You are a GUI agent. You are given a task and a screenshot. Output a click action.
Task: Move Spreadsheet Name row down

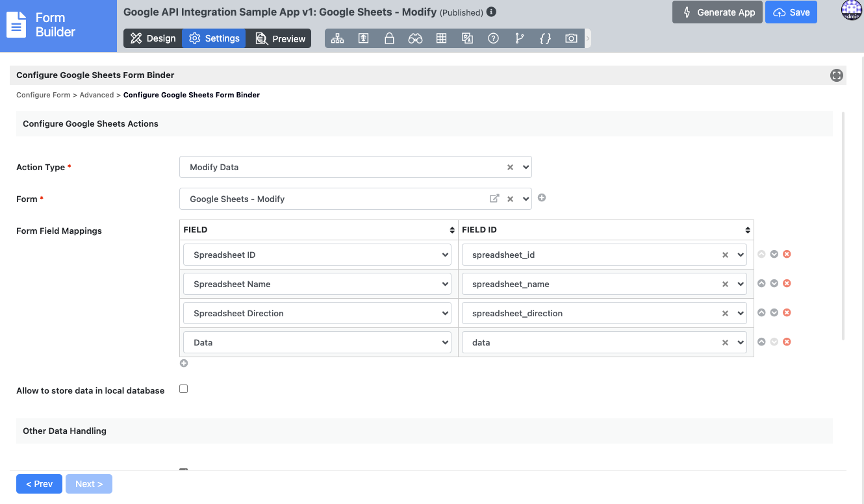click(x=774, y=283)
